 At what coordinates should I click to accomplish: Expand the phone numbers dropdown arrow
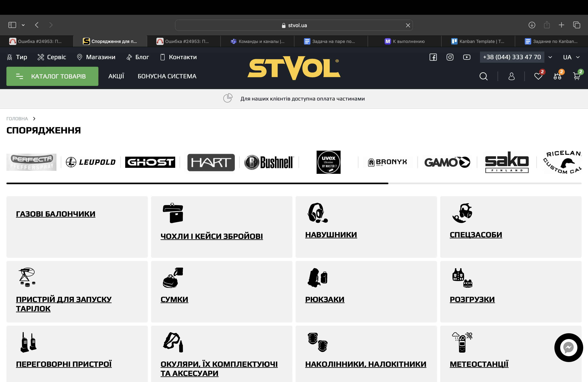tap(550, 57)
